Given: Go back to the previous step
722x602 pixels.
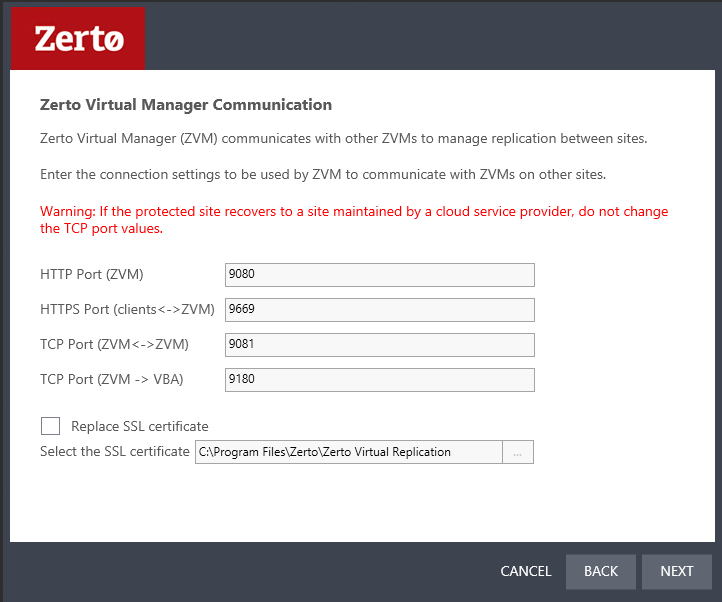Looking at the screenshot, I should click(x=600, y=572).
